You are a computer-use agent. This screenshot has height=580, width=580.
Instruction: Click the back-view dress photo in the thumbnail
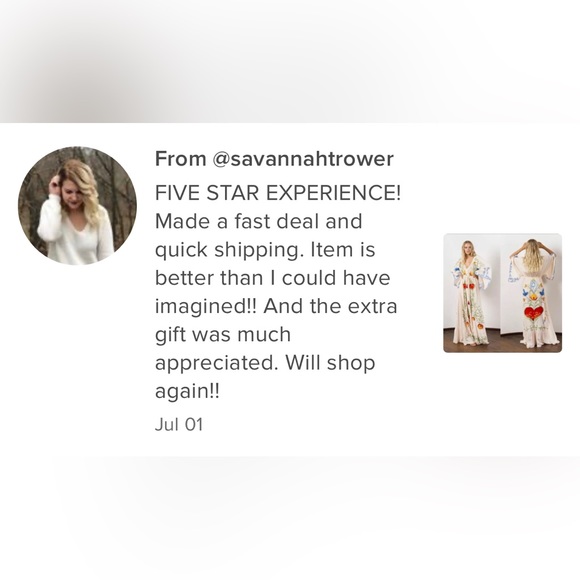[x=532, y=293]
